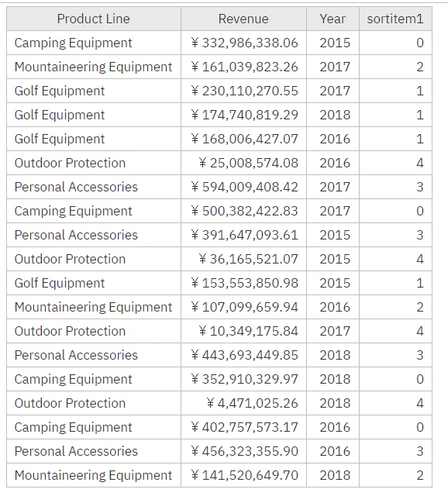The image size is (448, 503).
Task: Click revenue cell ¥456,323,355.90
Action: click(244, 451)
